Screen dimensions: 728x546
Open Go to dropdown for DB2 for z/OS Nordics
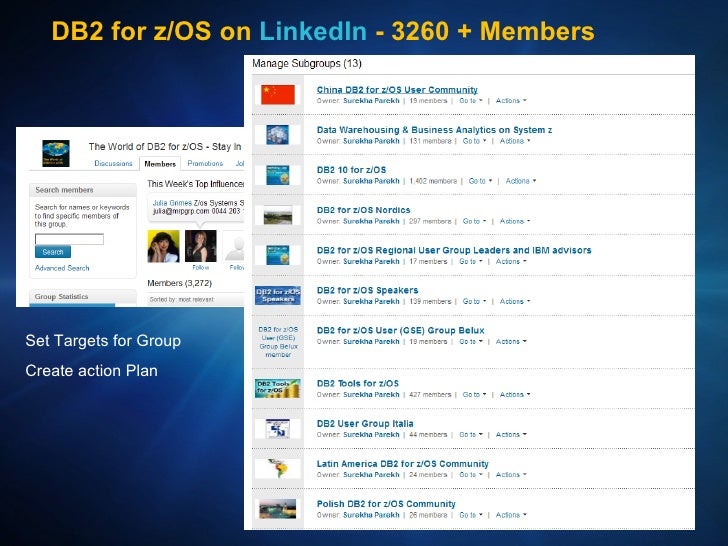(474, 221)
